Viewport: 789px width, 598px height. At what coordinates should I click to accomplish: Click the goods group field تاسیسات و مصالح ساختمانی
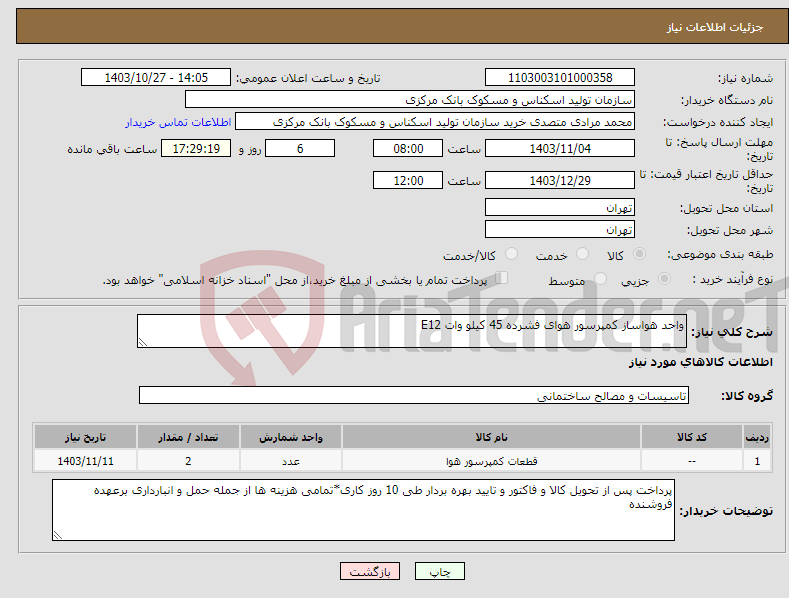tap(414, 396)
